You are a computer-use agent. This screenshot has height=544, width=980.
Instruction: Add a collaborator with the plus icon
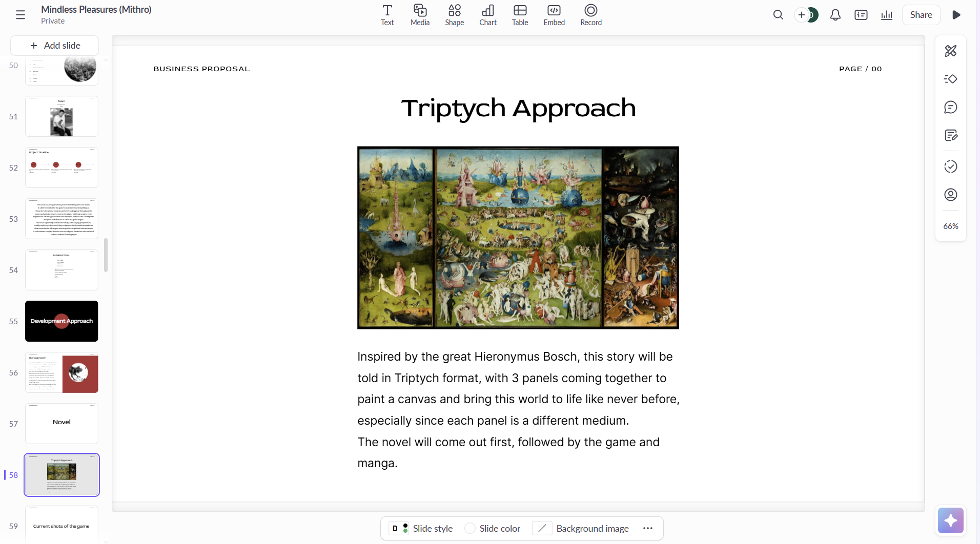pos(802,15)
